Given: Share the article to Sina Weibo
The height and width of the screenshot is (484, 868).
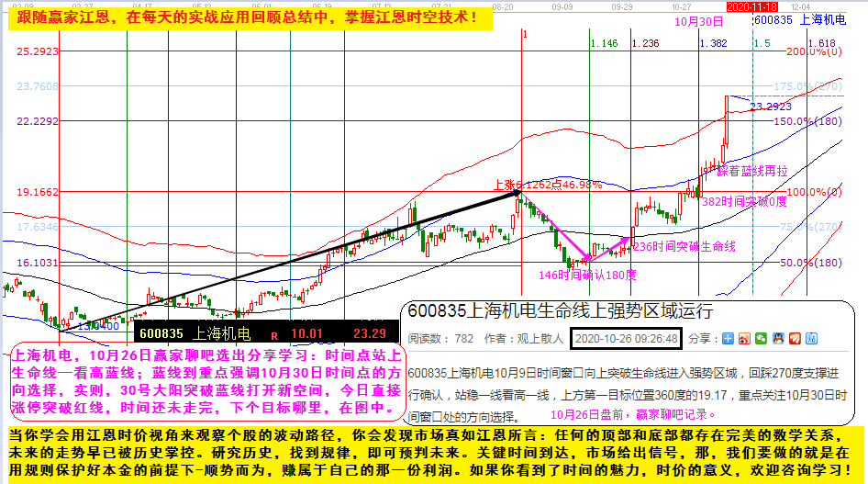Looking at the screenshot, I should coord(744,338).
